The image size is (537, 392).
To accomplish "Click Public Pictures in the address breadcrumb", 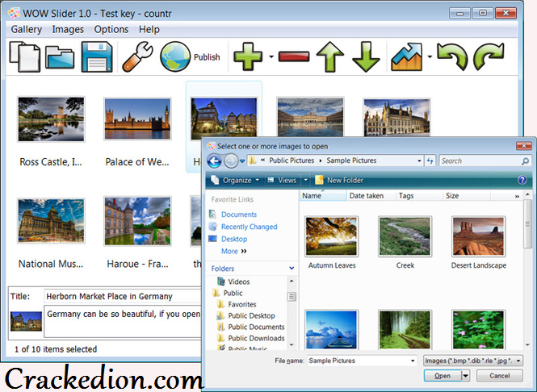I will click(292, 161).
